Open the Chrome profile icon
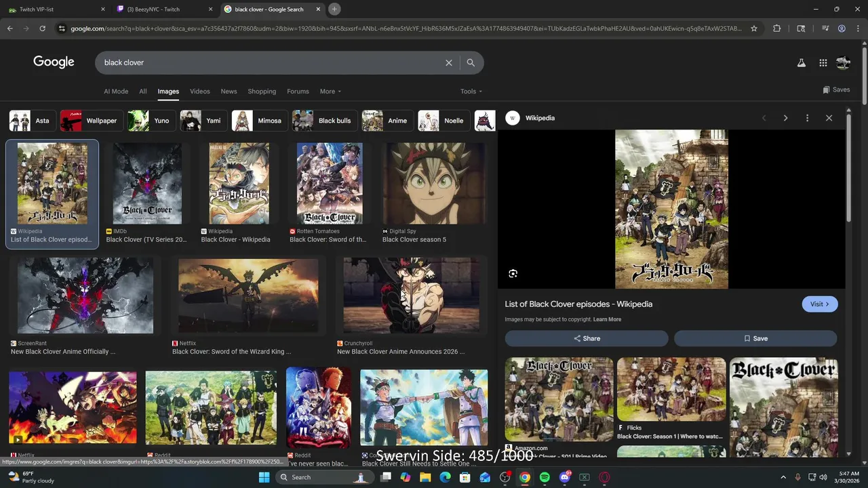The height and width of the screenshot is (488, 868). (842, 28)
